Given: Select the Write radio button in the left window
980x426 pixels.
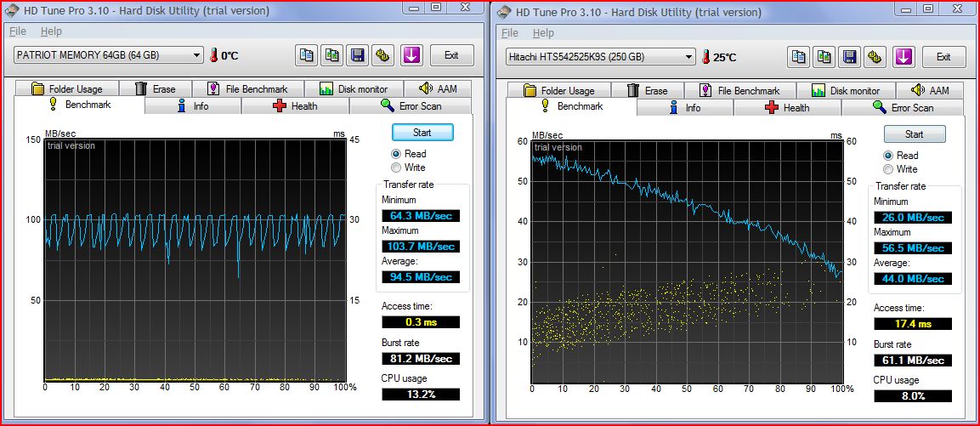Looking at the screenshot, I should pyautogui.click(x=396, y=168).
